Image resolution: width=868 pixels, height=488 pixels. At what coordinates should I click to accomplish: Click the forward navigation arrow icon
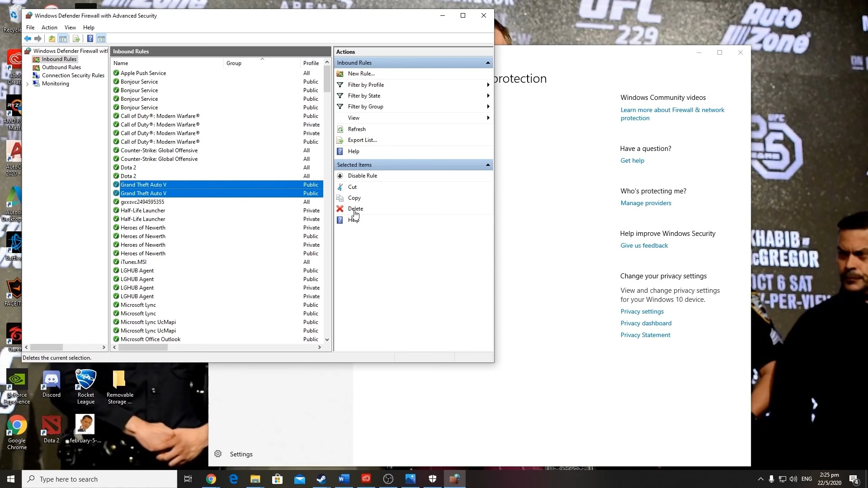pyautogui.click(x=38, y=39)
